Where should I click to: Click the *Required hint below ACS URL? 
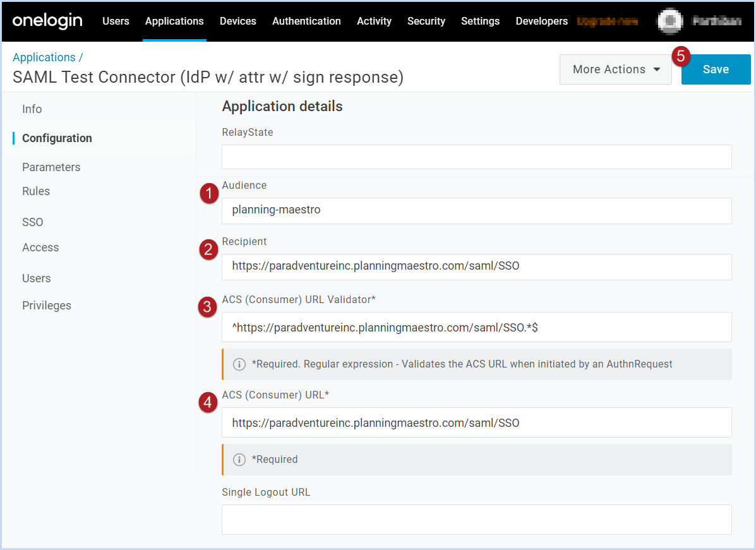coord(274,459)
